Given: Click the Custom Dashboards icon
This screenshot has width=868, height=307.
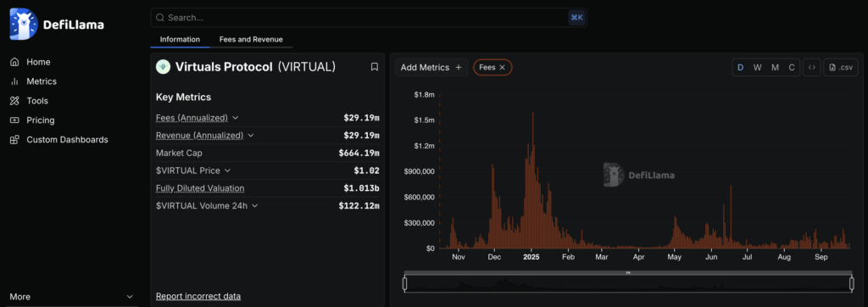Looking at the screenshot, I should [x=15, y=140].
